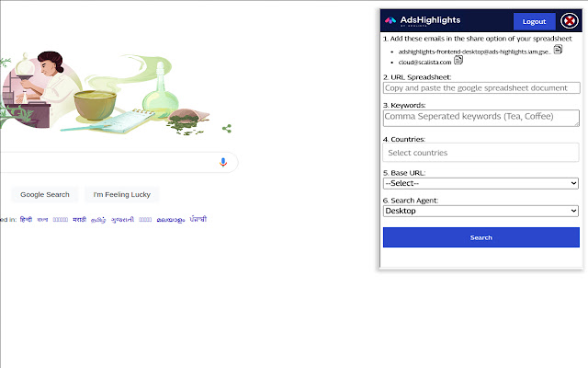Close the AdsHighlights panel with red X
The height and width of the screenshot is (368, 588).
(x=570, y=20)
